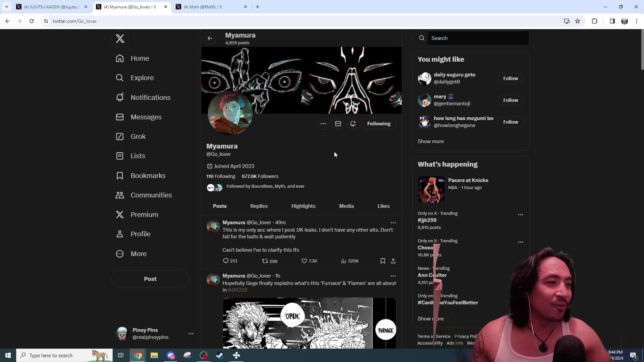Expand More options in sidebar
644x362 pixels.
click(131, 254)
